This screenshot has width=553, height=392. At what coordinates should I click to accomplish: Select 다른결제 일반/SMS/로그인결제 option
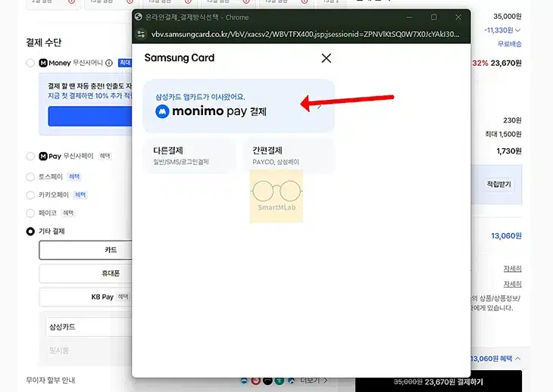click(189, 155)
